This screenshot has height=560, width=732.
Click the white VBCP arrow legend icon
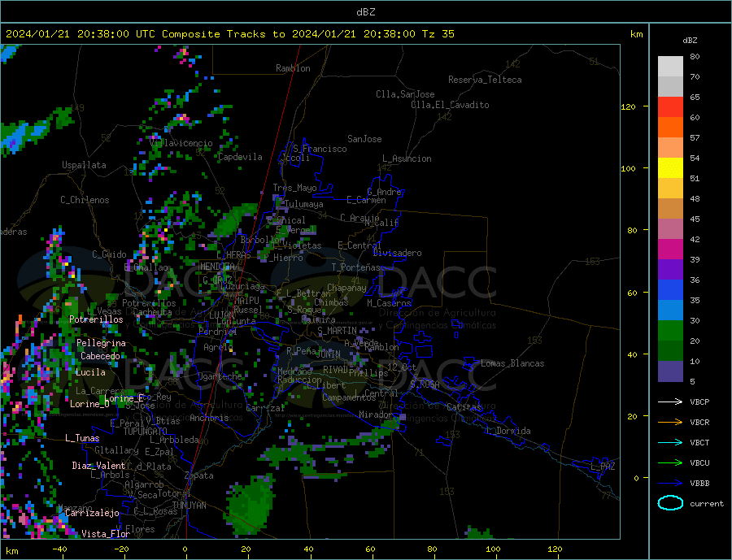[670, 402]
